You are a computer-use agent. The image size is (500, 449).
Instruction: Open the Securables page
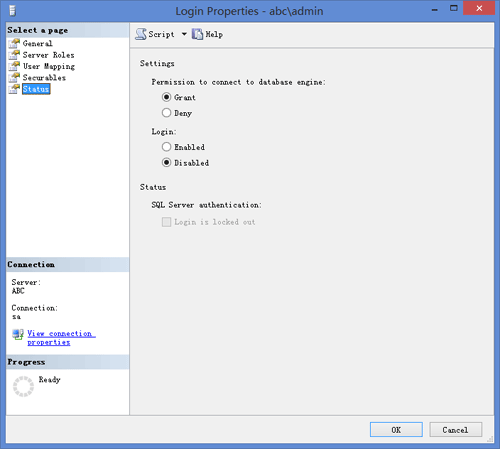44,78
